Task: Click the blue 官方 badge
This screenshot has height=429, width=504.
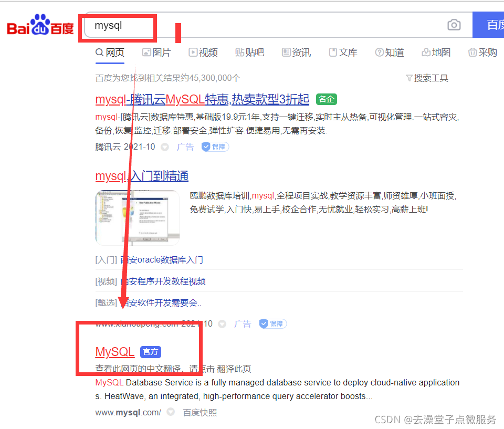Action: tap(151, 352)
